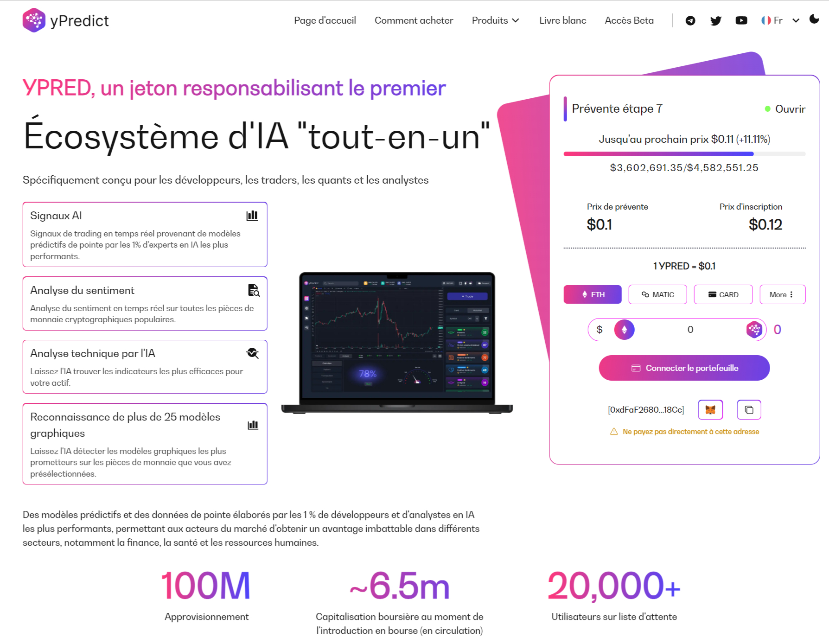Viewport: 829px width, 644px height.
Task: Open Accès Beta page
Action: pyautogui.click(x=629, y=20)
